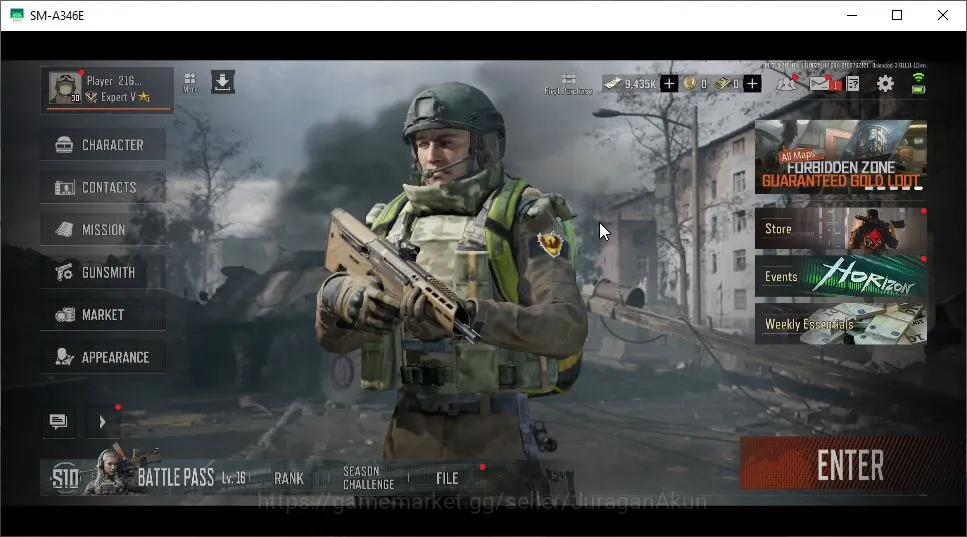The height and width of the screenshot is (537, 967).
Task: Click the Expert V rank label
Action: click(118, 97)
